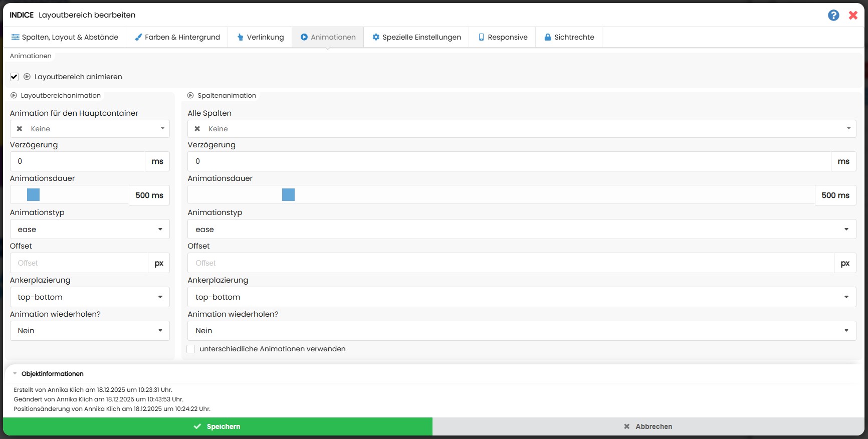This screenshot has height=439, width=868.
Task: Open the Hauptcontainer Animationstyp ease dropdown
Action: click(90, 229)
